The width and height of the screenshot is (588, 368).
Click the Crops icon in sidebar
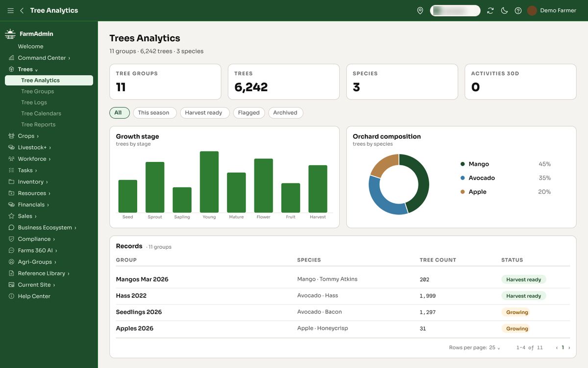point(11,136)
